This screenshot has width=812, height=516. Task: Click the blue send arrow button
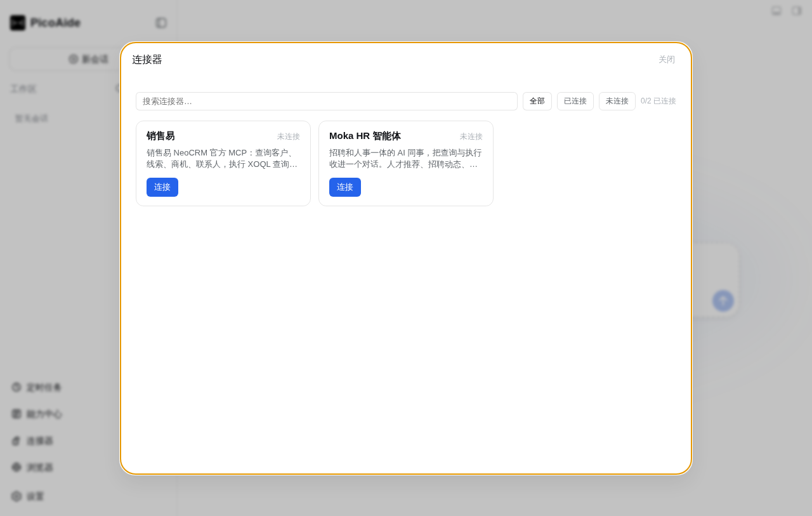723,301
